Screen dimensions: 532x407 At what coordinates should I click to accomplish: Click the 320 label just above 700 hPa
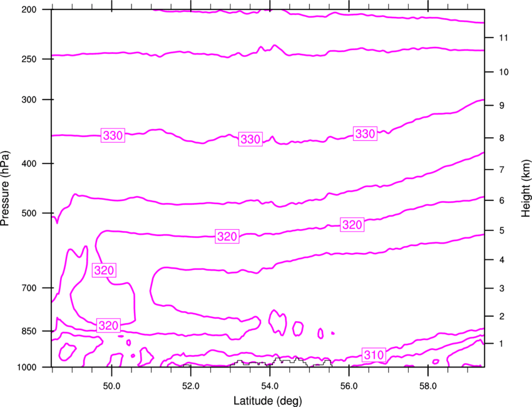point(104,270)
